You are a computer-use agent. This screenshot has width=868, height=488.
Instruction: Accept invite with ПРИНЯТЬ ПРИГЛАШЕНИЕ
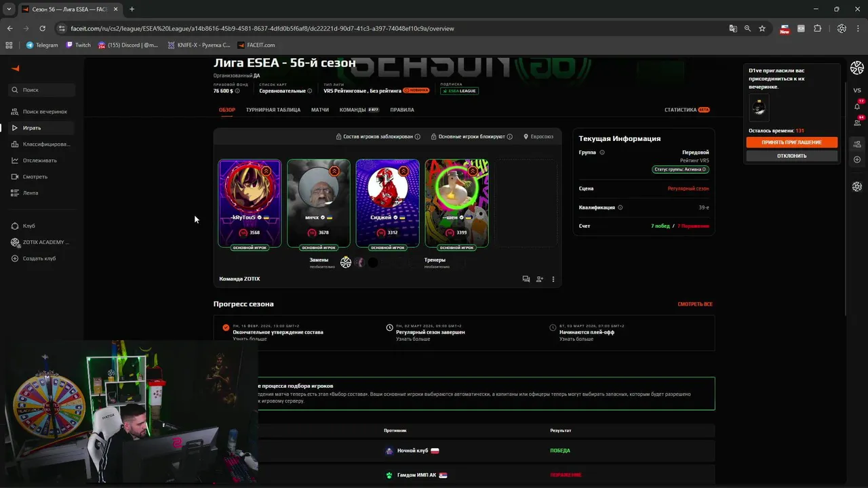click(791, 142)
